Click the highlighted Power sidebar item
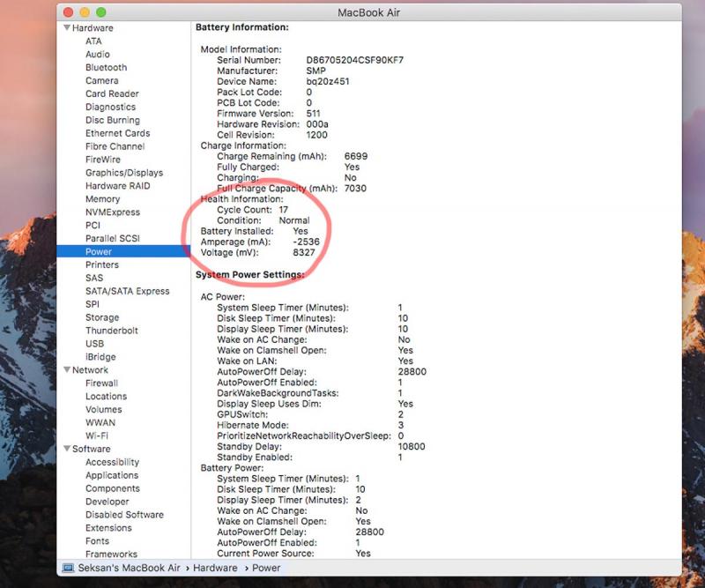 coord(123,251)
